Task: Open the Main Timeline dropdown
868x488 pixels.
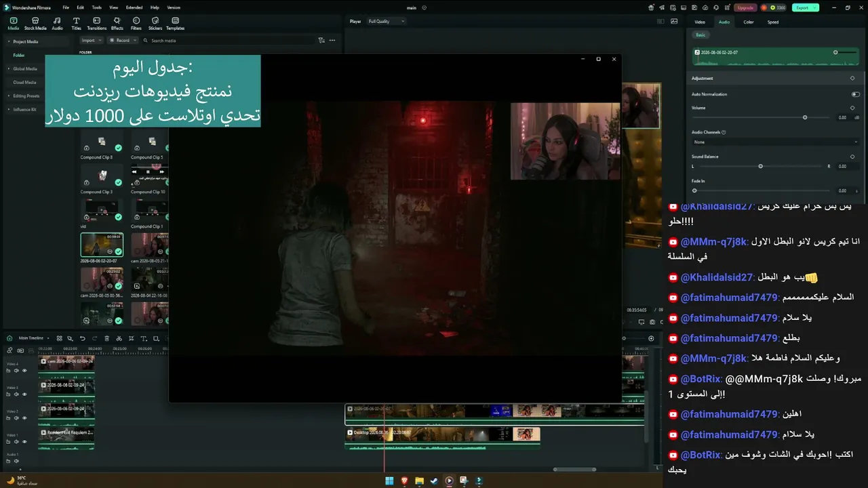Action: [x=34, y=338]
